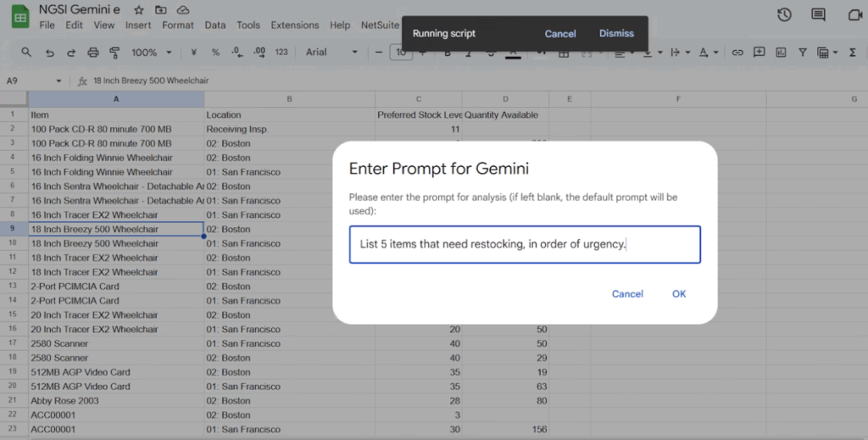Open the Tools menu
Viewport: 868px width, 440px height.
coord(248,25)
